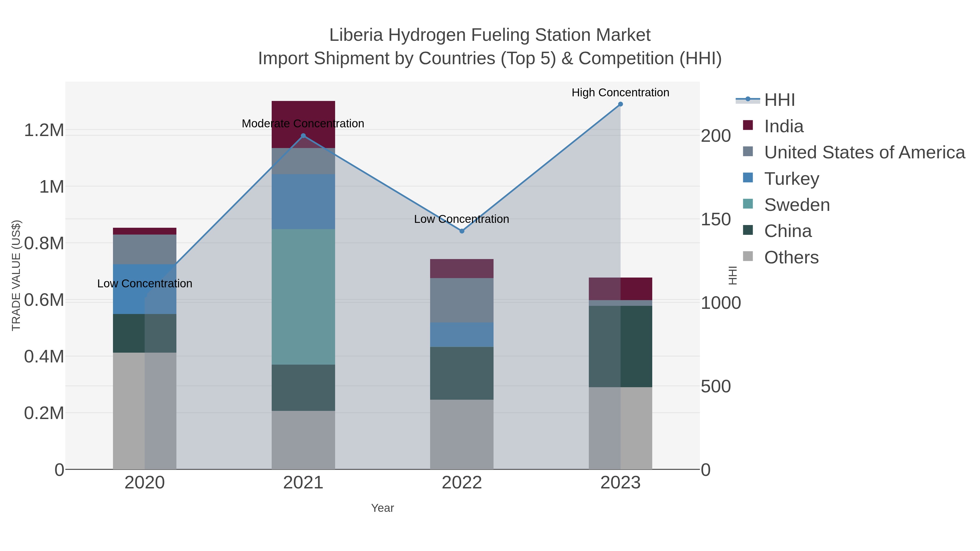980x551 pixels.
Task: Toggle the Others legend entry
Action: (x=781, y=257)
